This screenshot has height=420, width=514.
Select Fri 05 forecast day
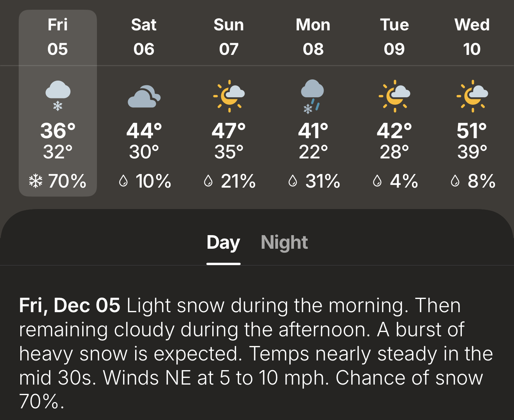click(x=58, y=37)
